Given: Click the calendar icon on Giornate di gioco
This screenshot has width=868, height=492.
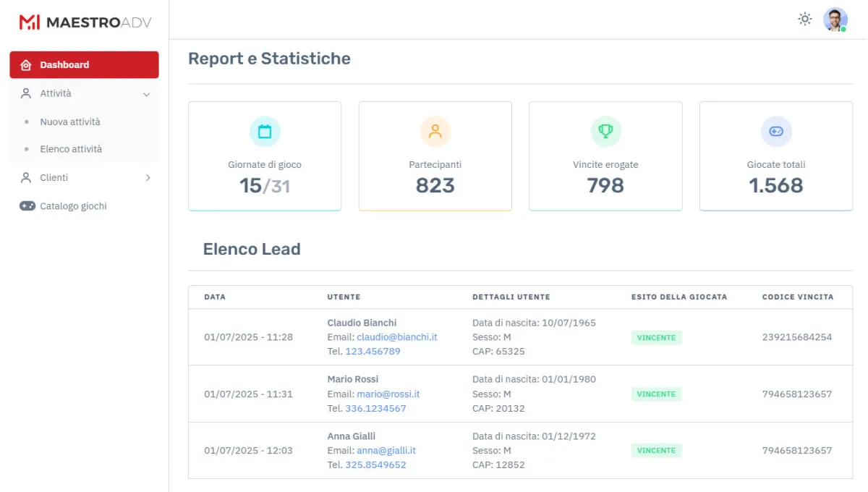Looking at the screenshot, I should point(265,131).
